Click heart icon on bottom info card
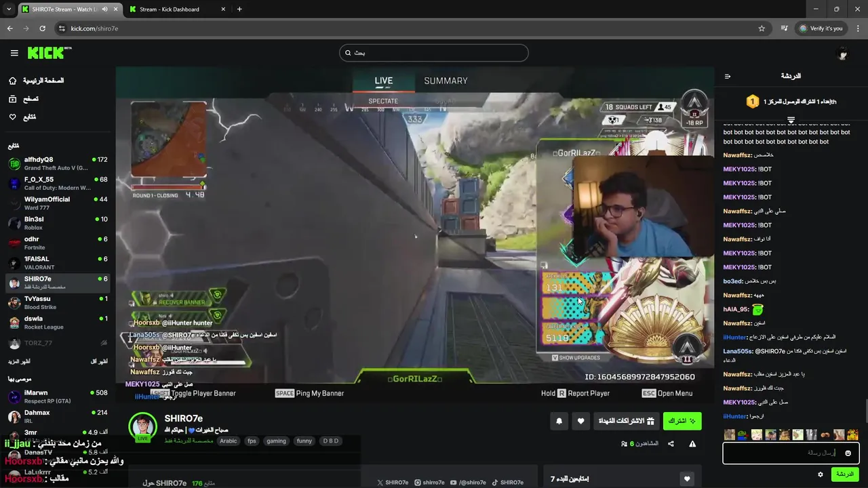 [x=687, y=479]
